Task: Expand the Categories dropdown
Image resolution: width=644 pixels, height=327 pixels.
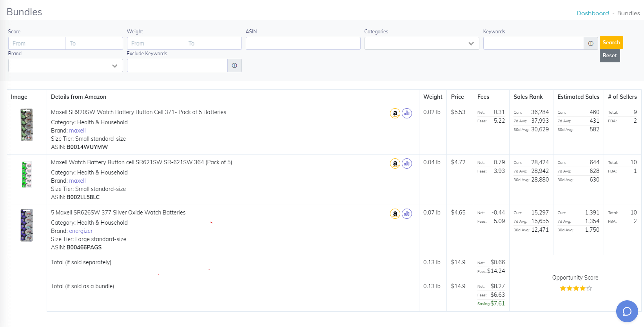Action: [x=422, y=44]
